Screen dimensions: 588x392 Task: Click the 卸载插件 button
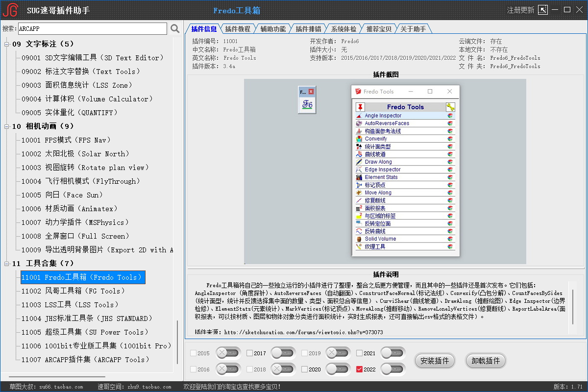(486, 361)
